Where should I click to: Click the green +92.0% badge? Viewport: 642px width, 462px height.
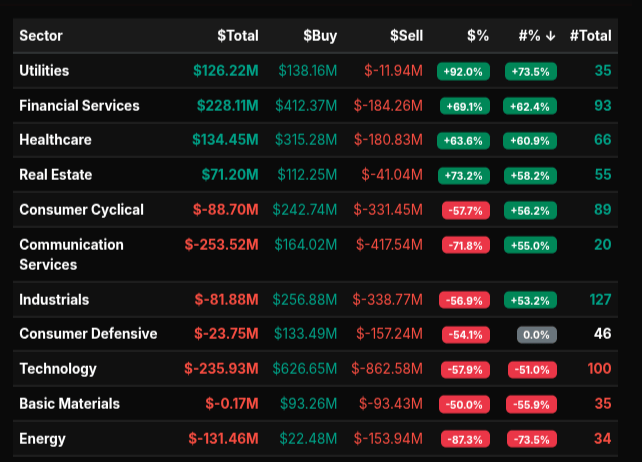462,71
